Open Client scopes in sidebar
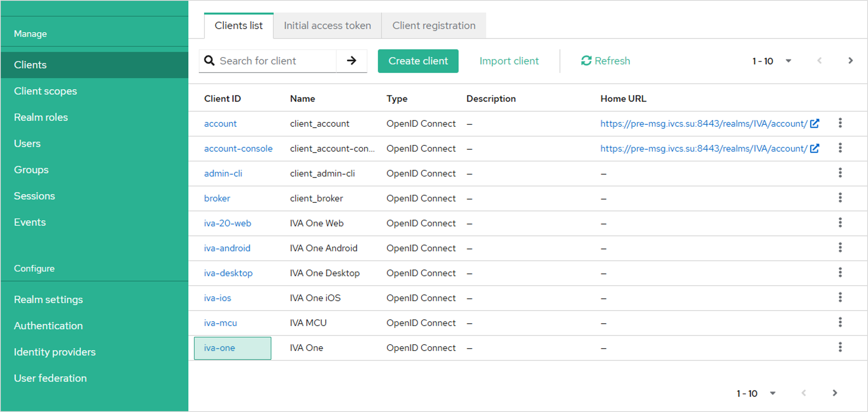This screenshot has height=412, width=868. [45, 91]
